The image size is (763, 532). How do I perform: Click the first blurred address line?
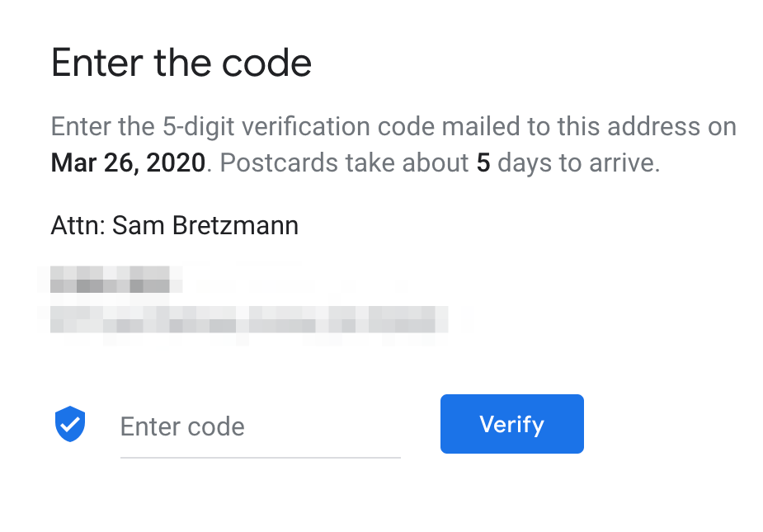(x=110, y=279)
